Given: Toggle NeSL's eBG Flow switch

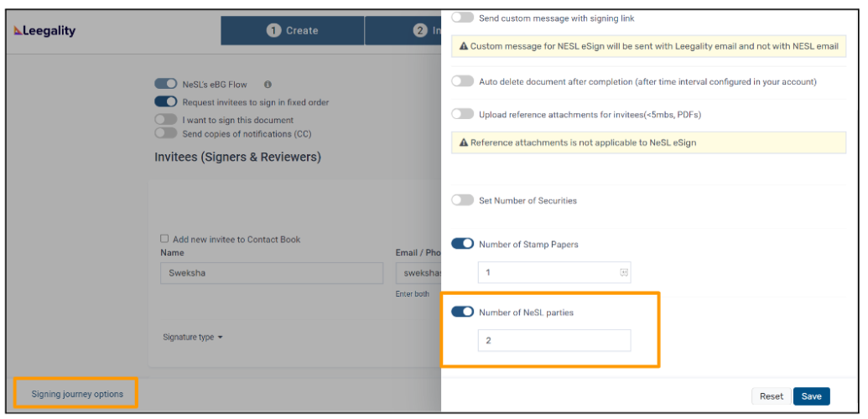Looking at the screenshot, I should coord(165,84).
